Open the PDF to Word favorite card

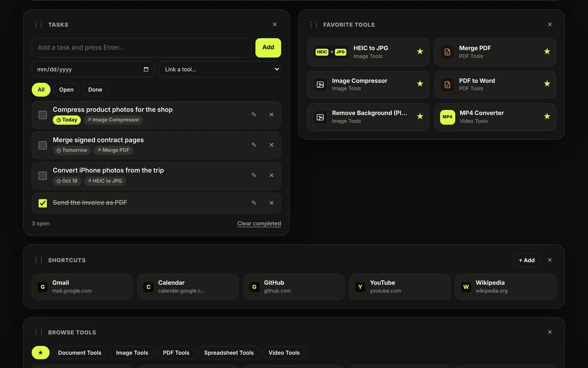pyautogui.click(x=495, y=85)
